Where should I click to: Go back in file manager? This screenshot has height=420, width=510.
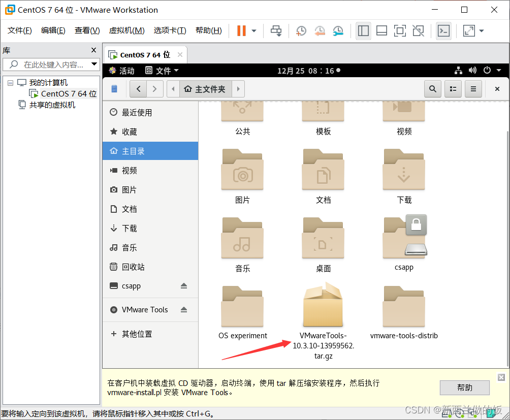click(138, 89)
